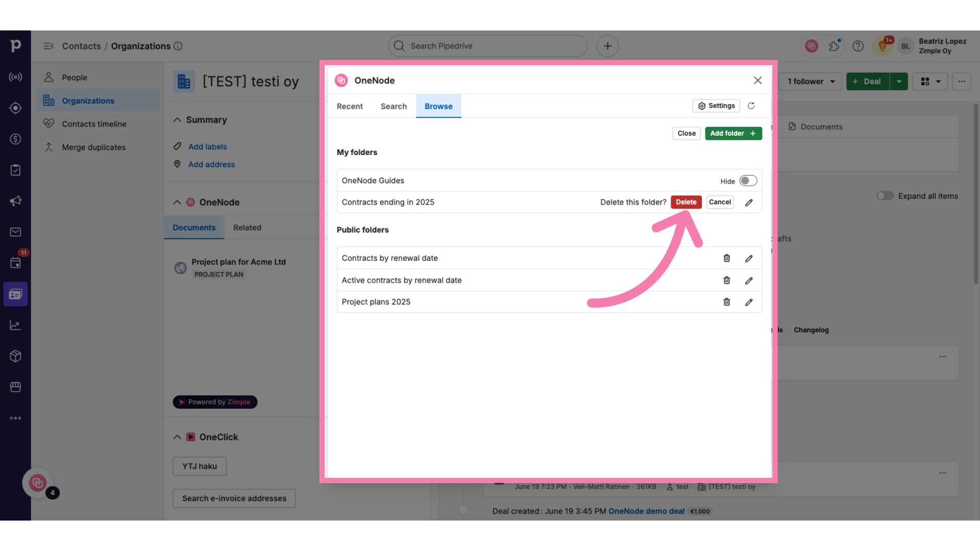Click Delete to confirm folder deletion

pos(686,202)
